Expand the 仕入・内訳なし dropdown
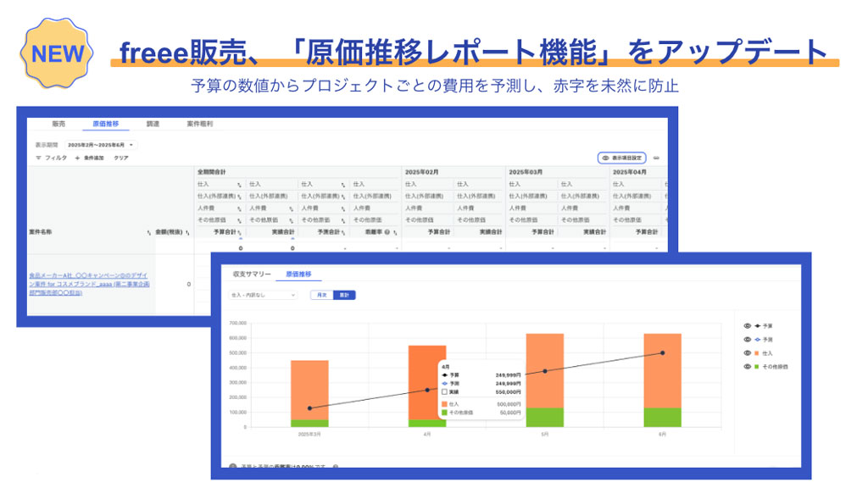Screen dimensions: 868x488 click(264, 295)
